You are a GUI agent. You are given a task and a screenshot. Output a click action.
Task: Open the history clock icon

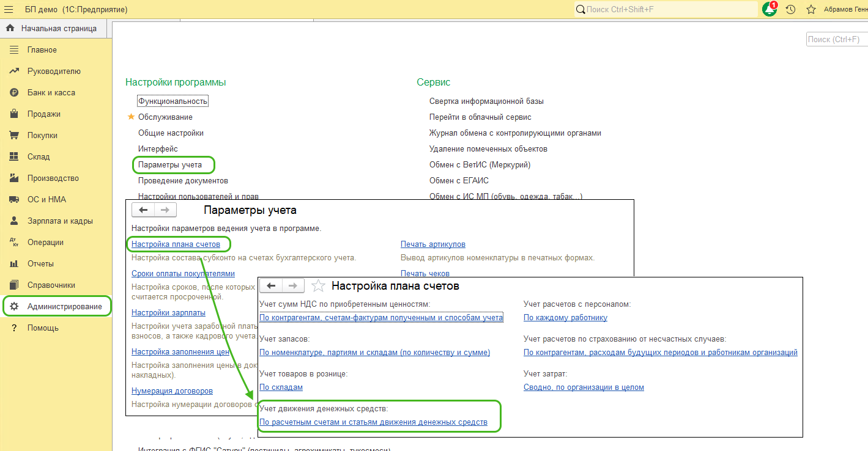coord(790,10)
